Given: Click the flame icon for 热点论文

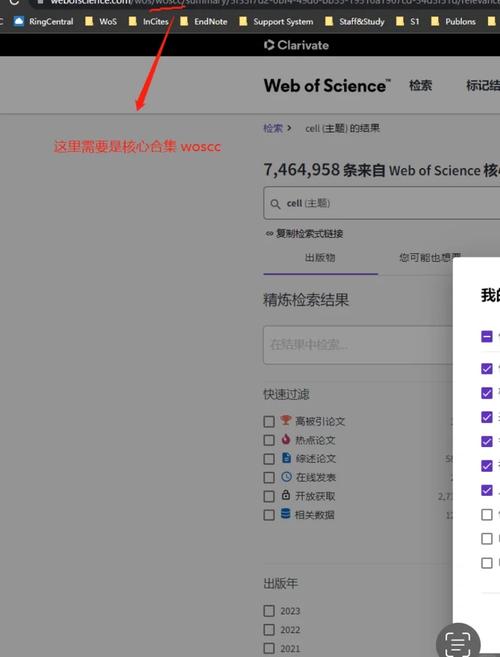Looking at the screenshot, I should [286, 439].
